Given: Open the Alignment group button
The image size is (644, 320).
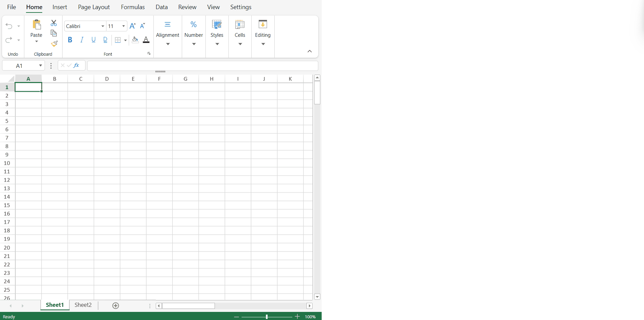Looking at the screenshot, I should pyautogui.click(x=168, y=34).
